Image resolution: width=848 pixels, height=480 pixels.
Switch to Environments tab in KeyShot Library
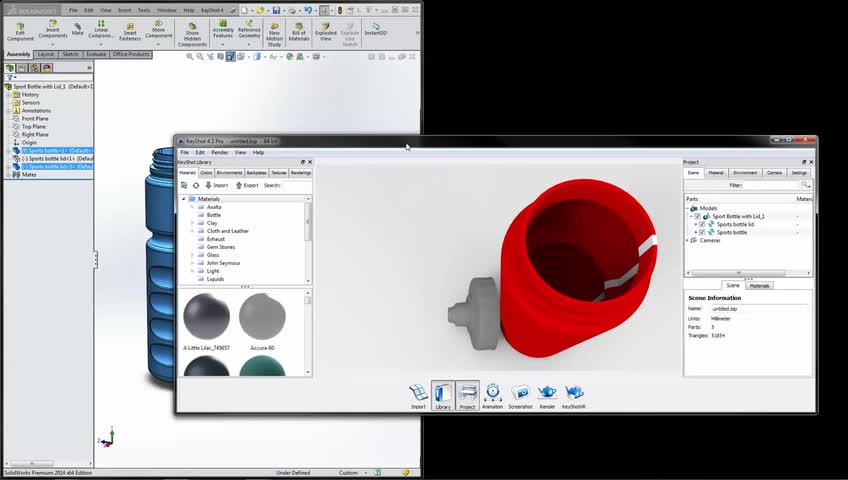click(229, 173)
